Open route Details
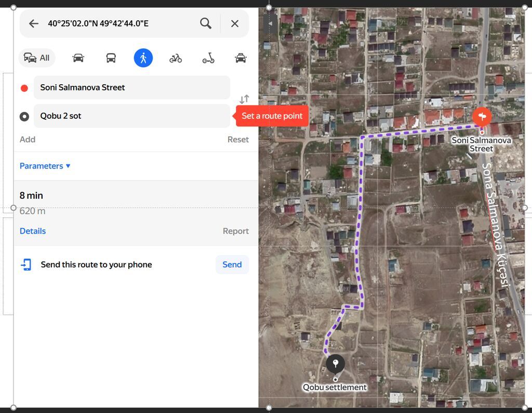The height and width of the screenshot is (413, 532). point(33,231)
